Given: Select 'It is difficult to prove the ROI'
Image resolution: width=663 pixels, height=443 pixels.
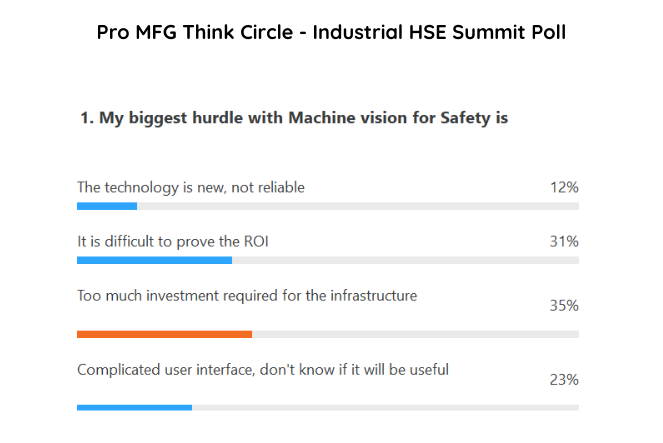Looking at the screenshot, I should [173, 241].
